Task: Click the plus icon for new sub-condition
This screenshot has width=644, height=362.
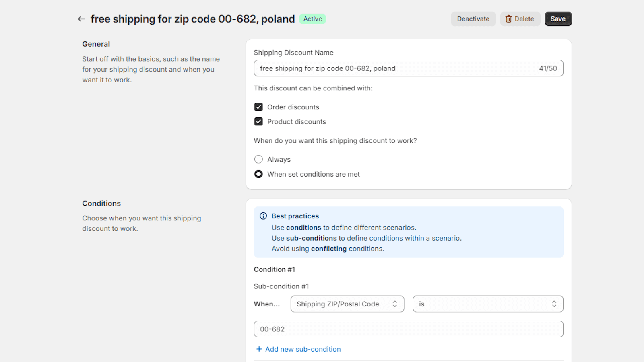Action: point(259,349)
